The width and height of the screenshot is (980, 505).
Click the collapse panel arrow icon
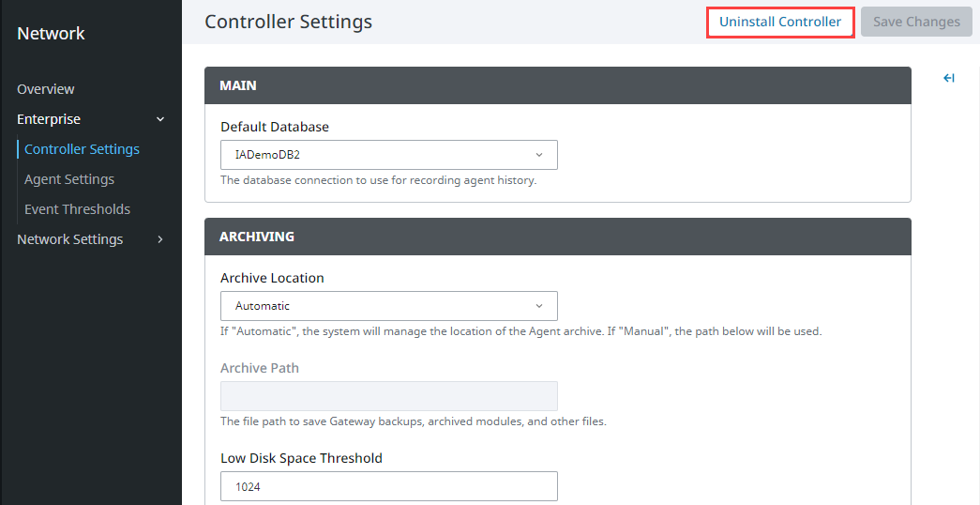949,79
